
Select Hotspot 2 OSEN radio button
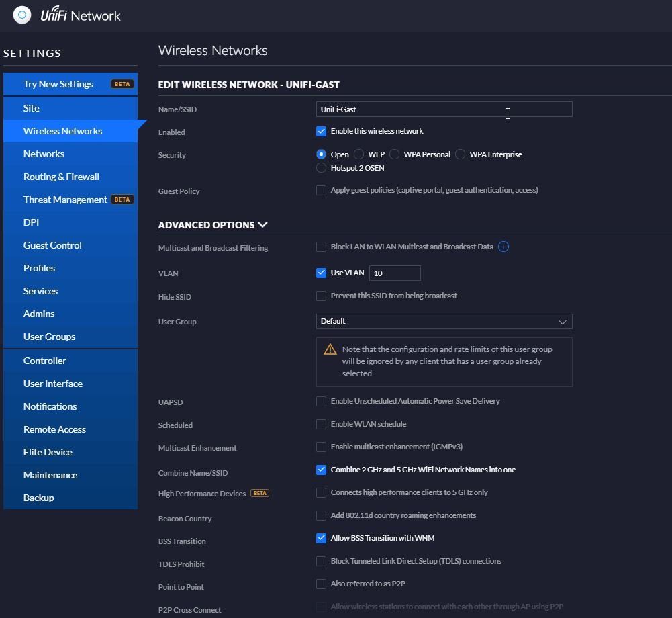click(x=321, y=168)
